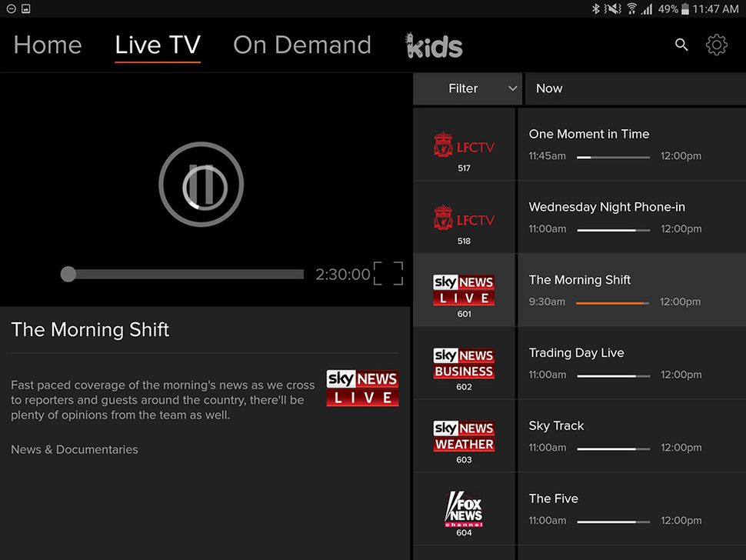Pause the current video playback
The height and width of the screenshot is (560, 746).
point(201,183)
